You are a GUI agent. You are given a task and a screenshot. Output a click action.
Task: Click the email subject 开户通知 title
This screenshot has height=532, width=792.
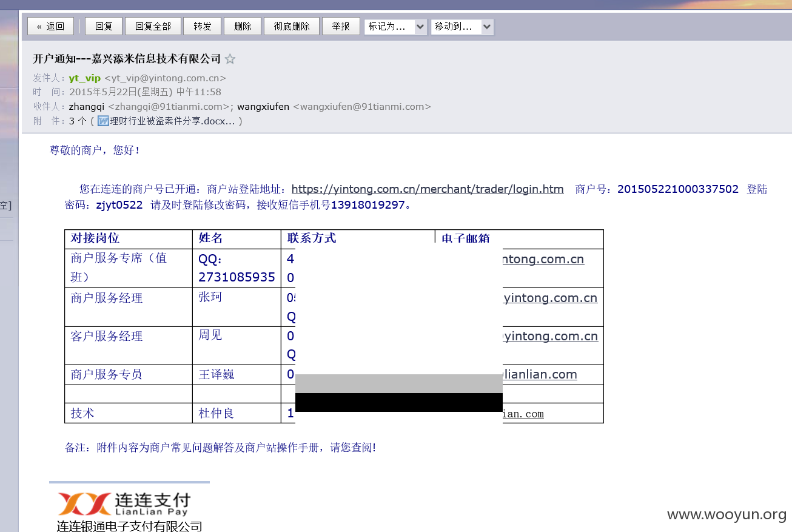pyautogui.click(x=127, y=59)
